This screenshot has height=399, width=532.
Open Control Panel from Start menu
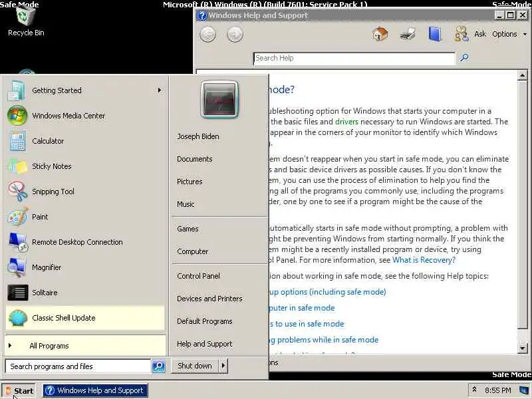click(x=198, y=276)
